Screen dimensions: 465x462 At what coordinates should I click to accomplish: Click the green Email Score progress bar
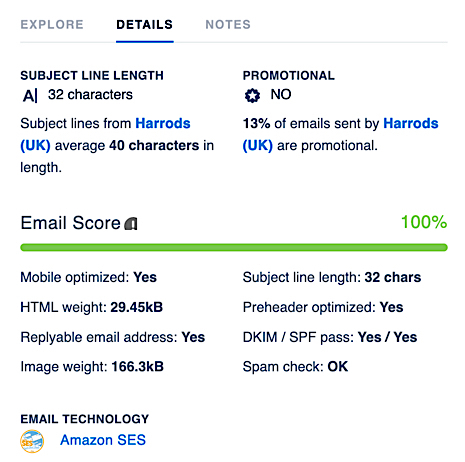[234, 247]
